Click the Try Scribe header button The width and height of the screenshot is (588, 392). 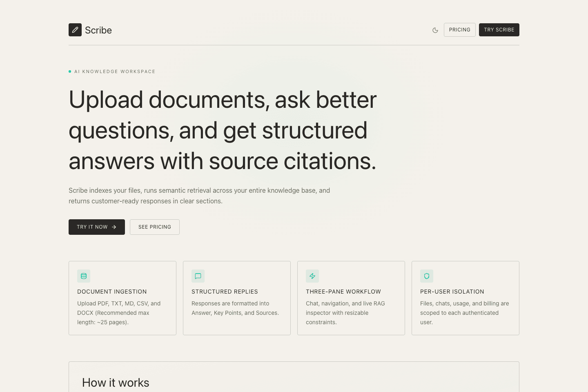[x=499, y=30]
